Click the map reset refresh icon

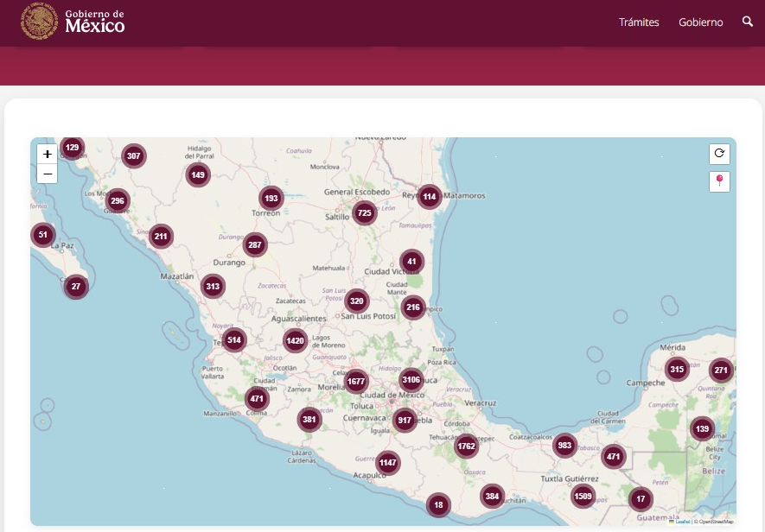click(x=719, y=154)
